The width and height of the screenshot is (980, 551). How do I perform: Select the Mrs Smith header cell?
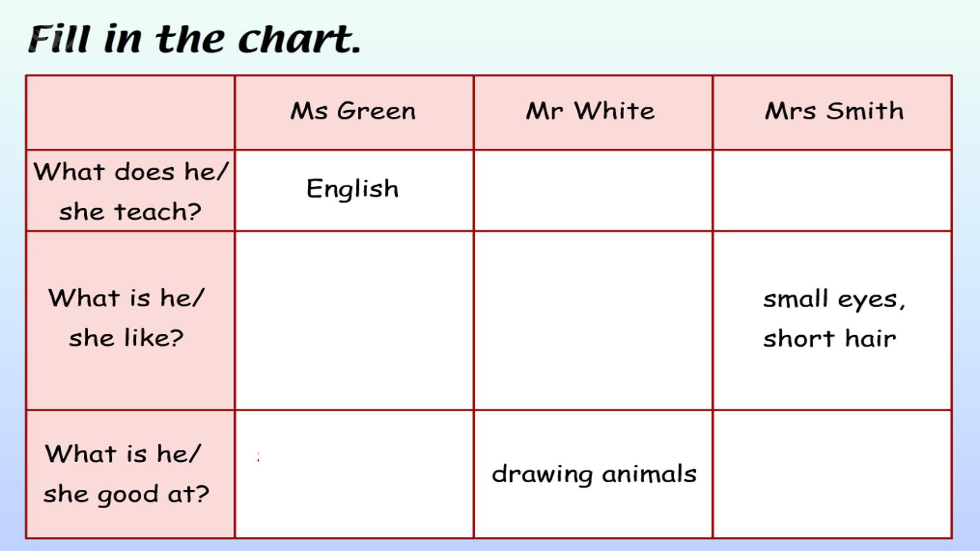pos(832,113)
